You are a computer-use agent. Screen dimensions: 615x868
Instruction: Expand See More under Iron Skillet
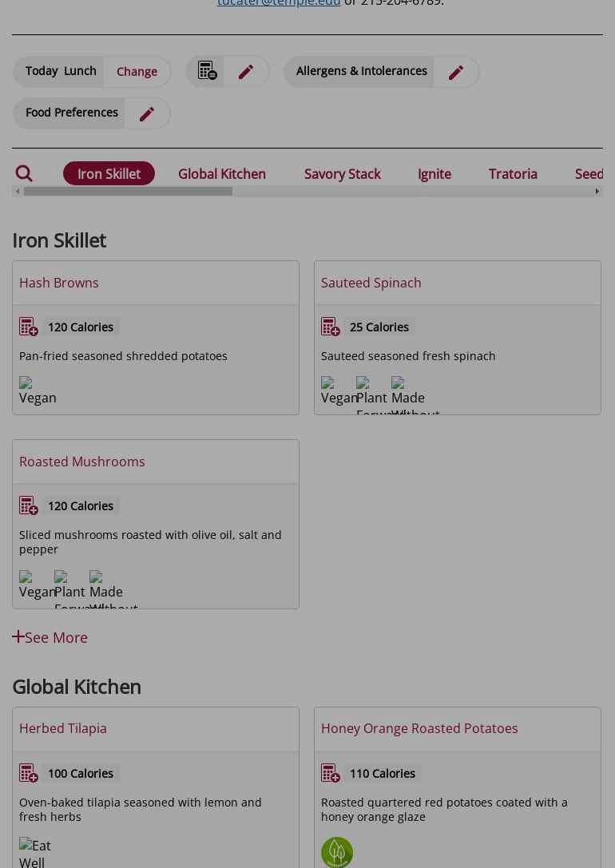click(x=50, y=637)
